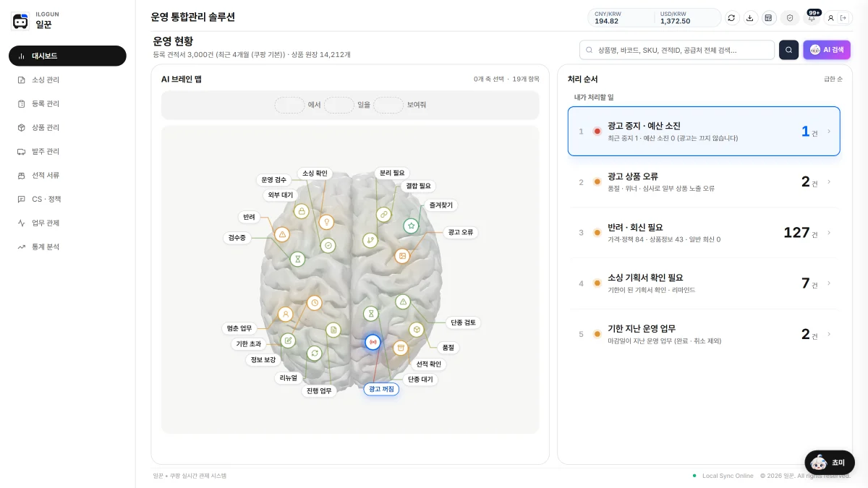
Task: Select the link chain node on the brain
Action: click(x=384, y=214)
